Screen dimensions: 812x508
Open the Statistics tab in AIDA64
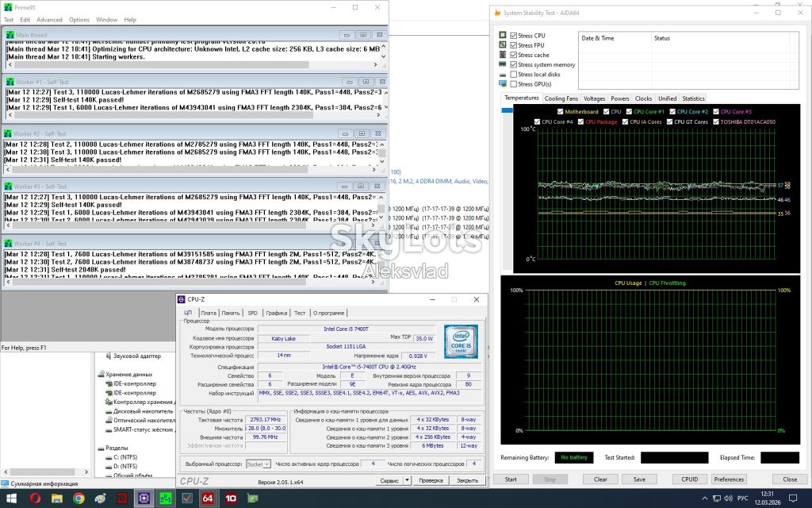pos(693,98)
